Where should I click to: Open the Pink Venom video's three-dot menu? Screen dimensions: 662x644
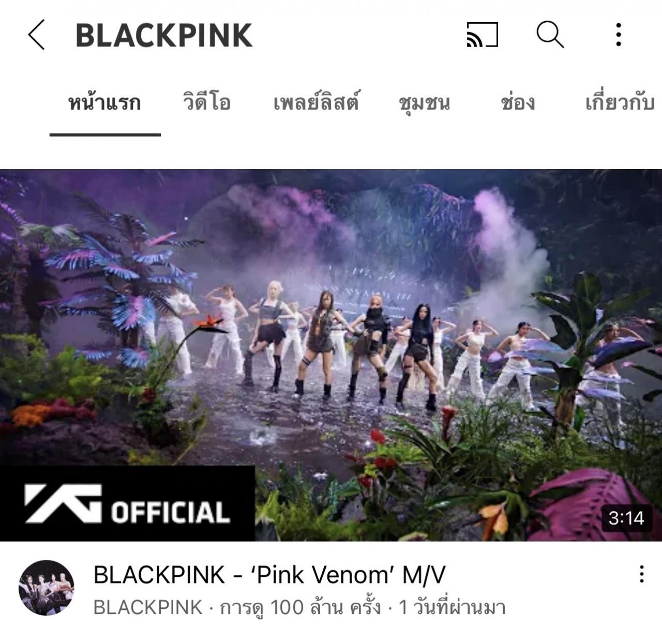(x=641, y=574)
